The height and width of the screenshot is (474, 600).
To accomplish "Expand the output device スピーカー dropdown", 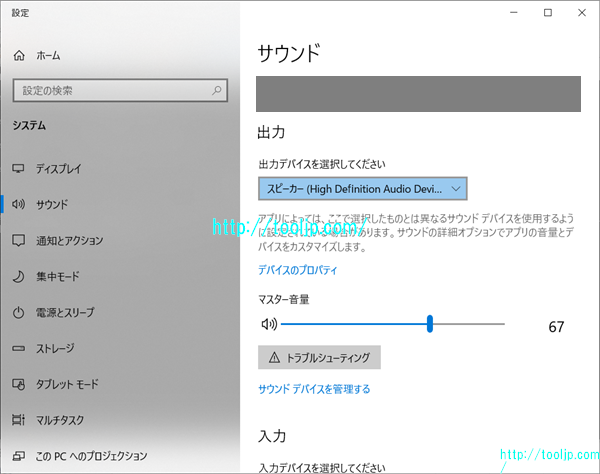I will 363,189.
